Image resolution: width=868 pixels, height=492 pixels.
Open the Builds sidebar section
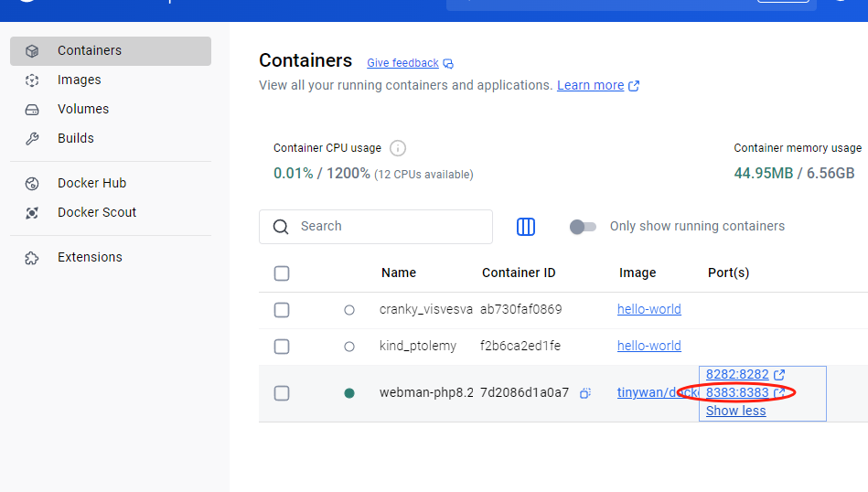[110, 138]
